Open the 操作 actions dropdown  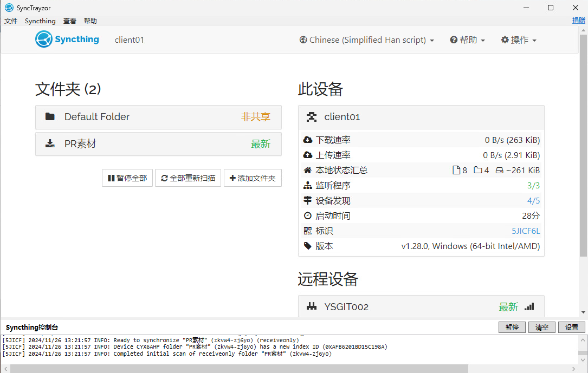click(519, 40)
